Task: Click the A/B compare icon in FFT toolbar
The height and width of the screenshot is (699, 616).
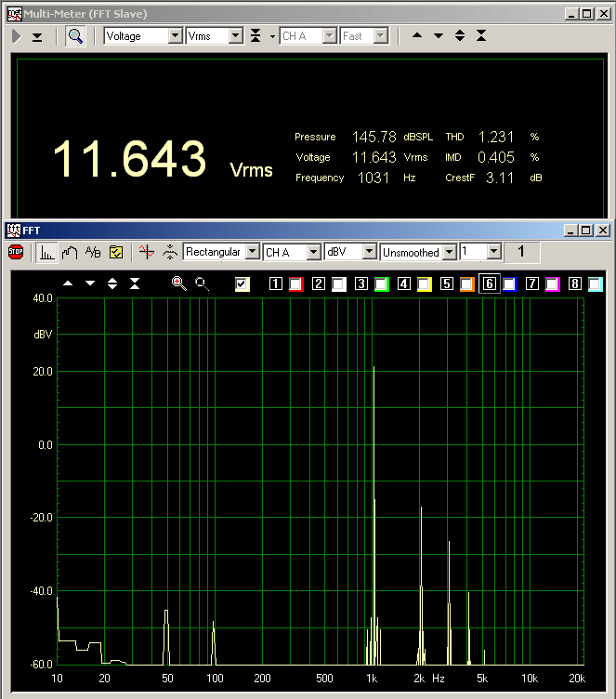Action: [93, 252]
